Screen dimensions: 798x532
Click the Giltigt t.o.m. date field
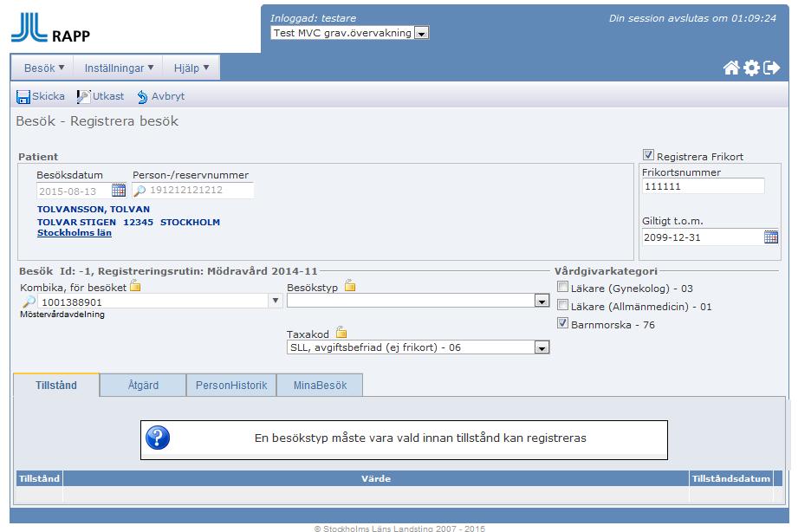click(x=703, y=237)
